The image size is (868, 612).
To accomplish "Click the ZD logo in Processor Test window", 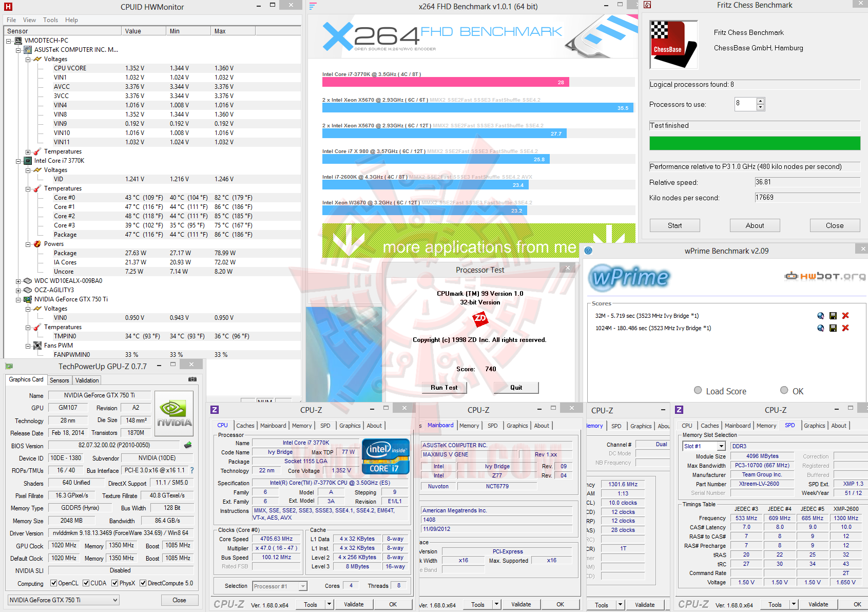I will coord(480,319).
